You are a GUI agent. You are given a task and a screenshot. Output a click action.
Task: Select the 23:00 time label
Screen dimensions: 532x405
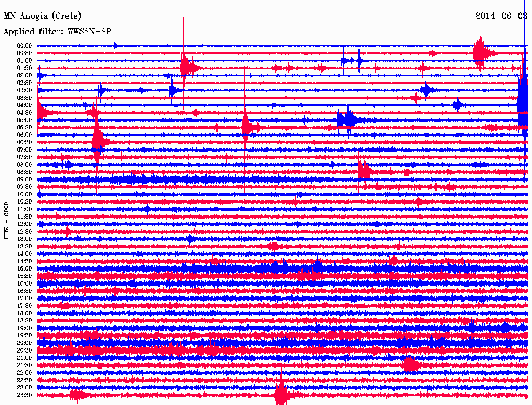tap(24, 388)
